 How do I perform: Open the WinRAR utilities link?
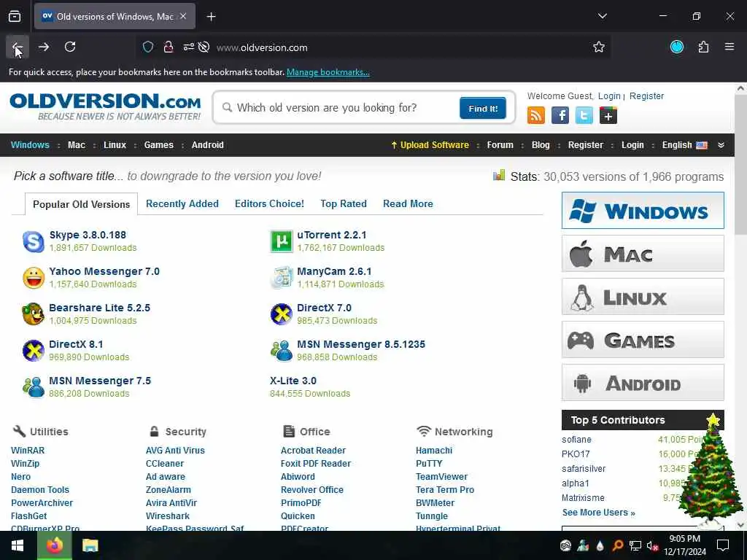click(x=28, y=450)
